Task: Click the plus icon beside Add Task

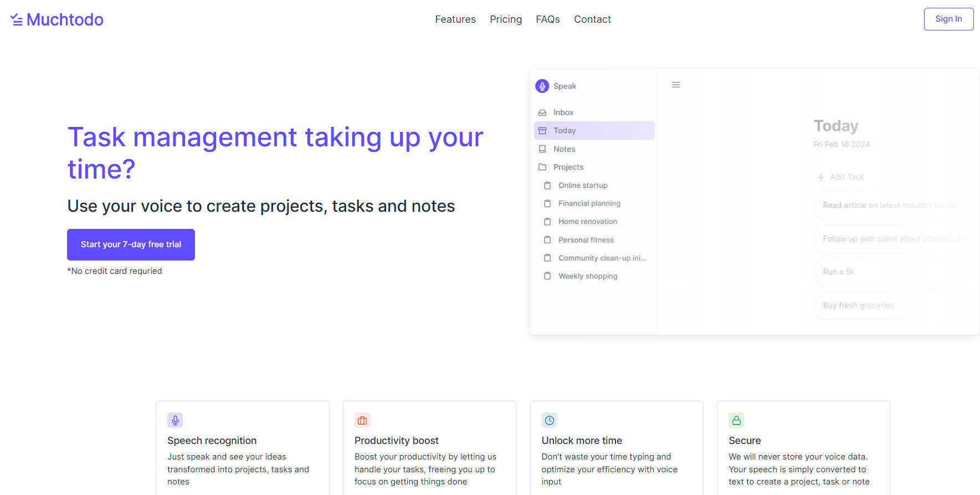Action: pyautogui.click(x=820, y=177)
